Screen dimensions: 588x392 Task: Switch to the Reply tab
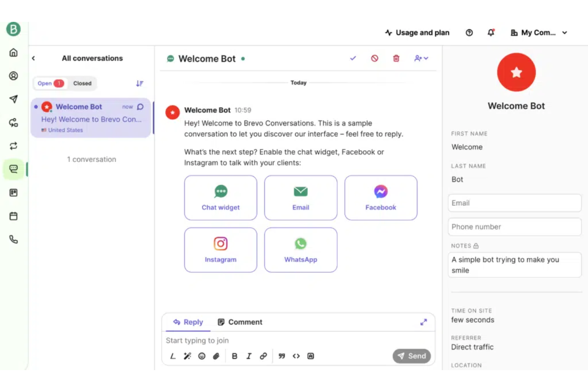click(188, 322)
